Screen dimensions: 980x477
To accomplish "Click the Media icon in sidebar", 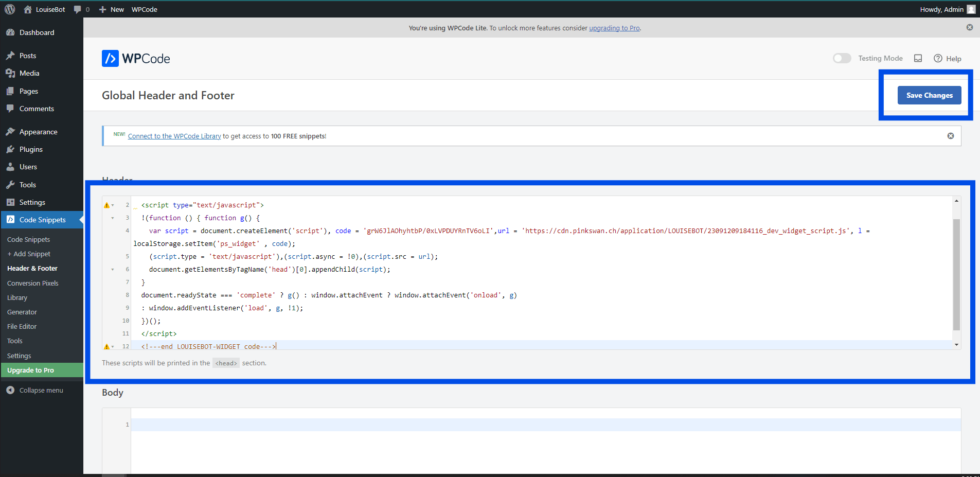I will [10, 73].
